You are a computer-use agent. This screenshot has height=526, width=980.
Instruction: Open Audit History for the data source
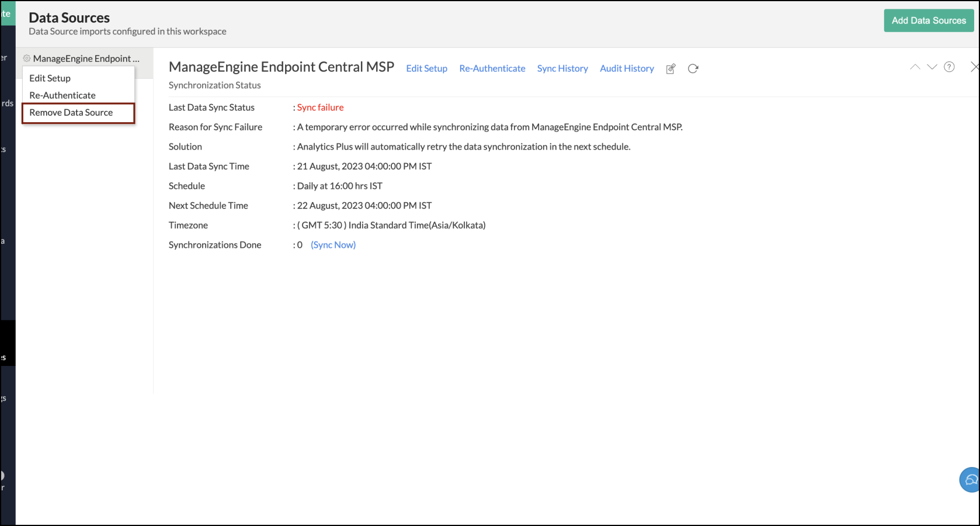click(x=627, y=68)
